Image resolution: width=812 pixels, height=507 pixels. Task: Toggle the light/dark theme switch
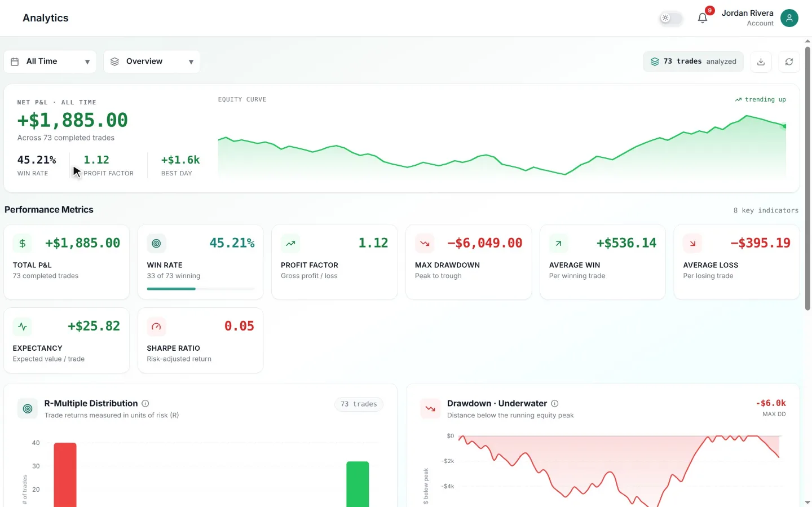[671, 18]
